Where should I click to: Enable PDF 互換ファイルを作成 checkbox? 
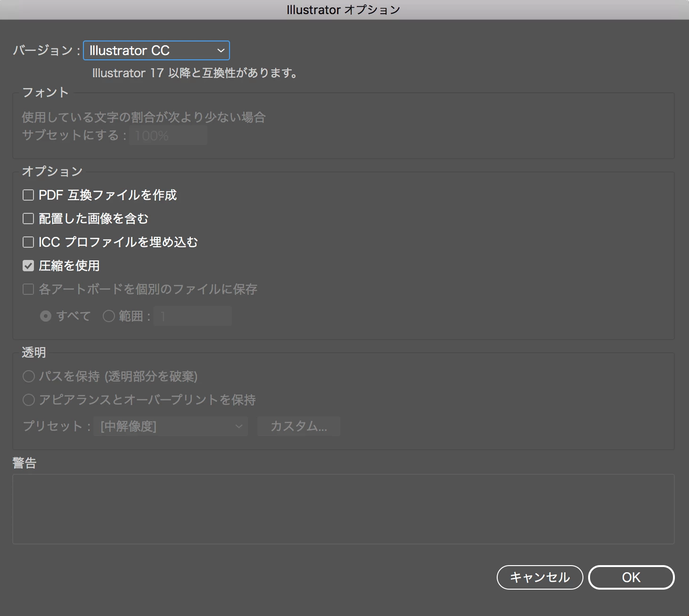pos(28,195)
